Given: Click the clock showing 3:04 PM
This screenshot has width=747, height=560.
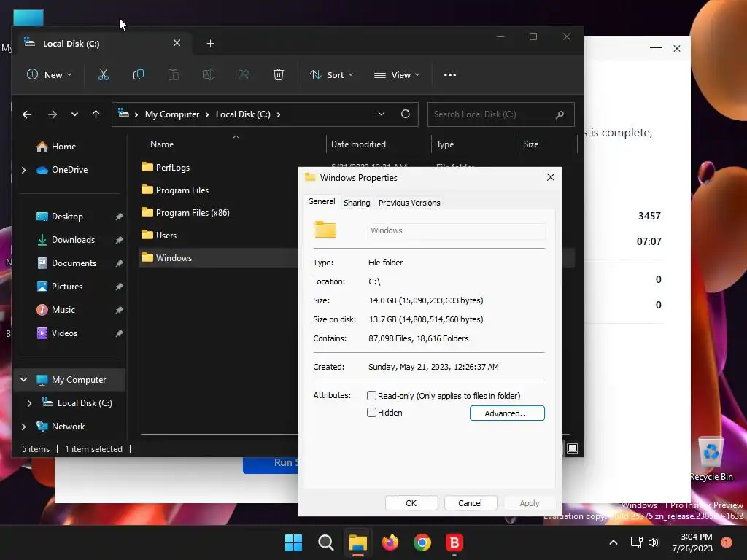Looking at the screenshot, I should (692, 542).
